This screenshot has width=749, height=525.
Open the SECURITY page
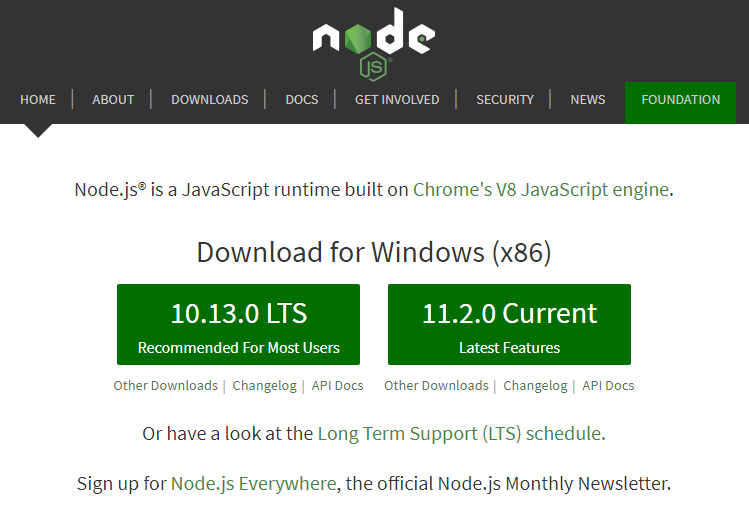(505, 99)
